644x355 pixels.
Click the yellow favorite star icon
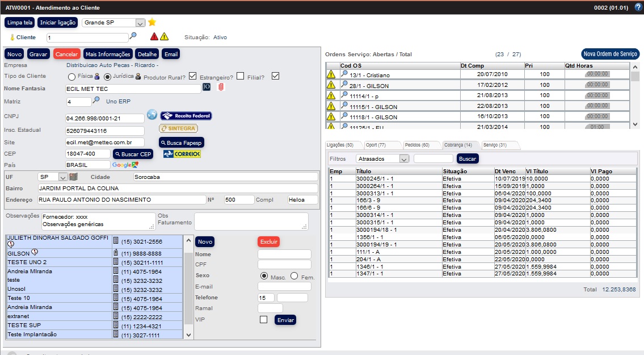pyautogui.click(x=152, y=23)
